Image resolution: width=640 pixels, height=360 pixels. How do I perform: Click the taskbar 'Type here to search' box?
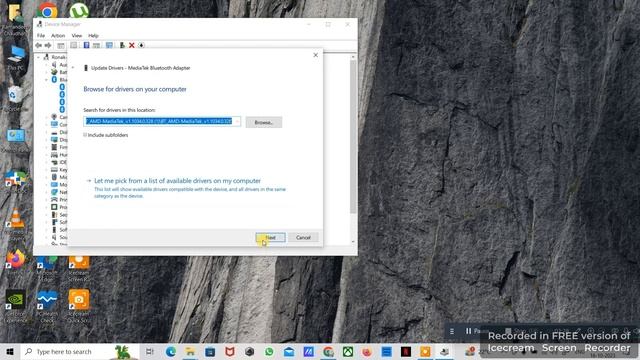80,351
